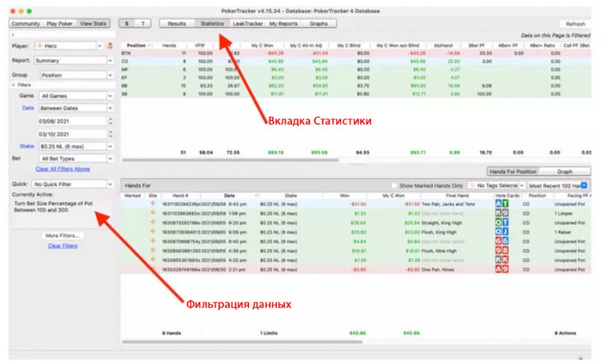Viewport: 601px width, 364px height.
Task: Enable Show Marked Hands Only checkbox
Action: 394,186
